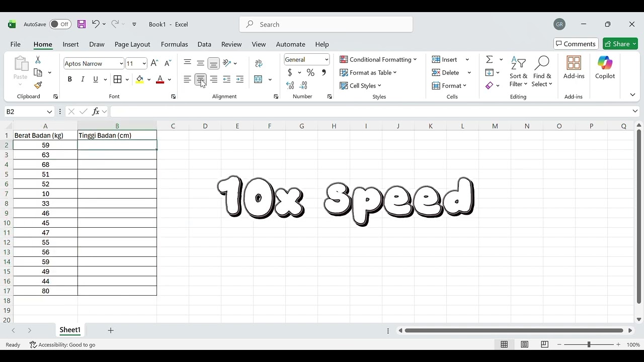Image resolution: width=644 pixels, height=362 pixels.
Task: Select the Format Painter brush
Action: click(38, 85)
